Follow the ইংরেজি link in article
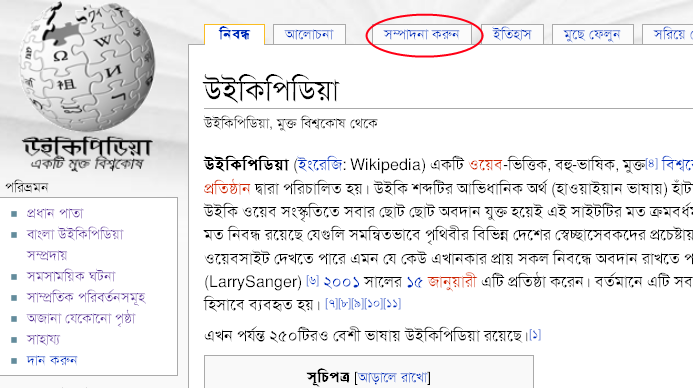This screenshot has height=388, width=693. (320, 165)
